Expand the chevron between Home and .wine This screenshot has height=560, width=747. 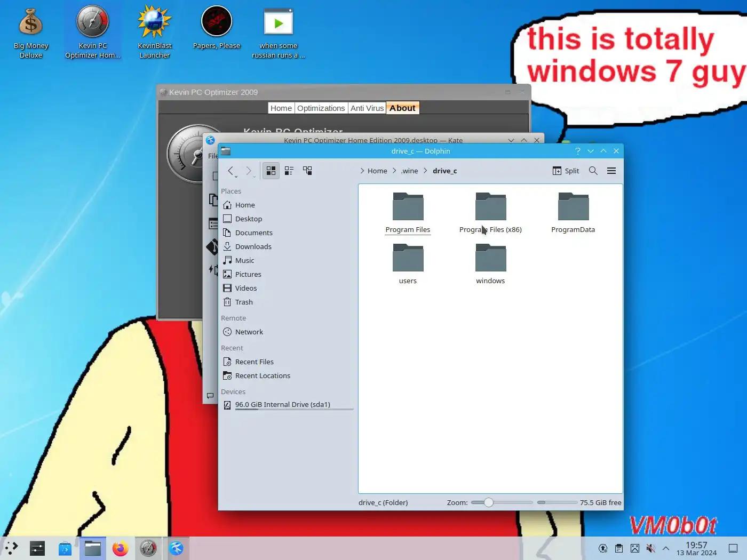[x=394, y=171]
